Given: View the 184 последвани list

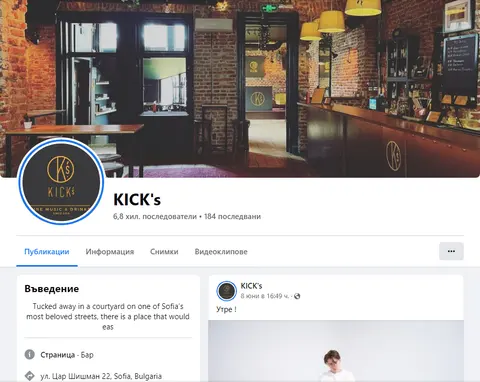Looking at the screenshot, I should click(x=232, y=216).
